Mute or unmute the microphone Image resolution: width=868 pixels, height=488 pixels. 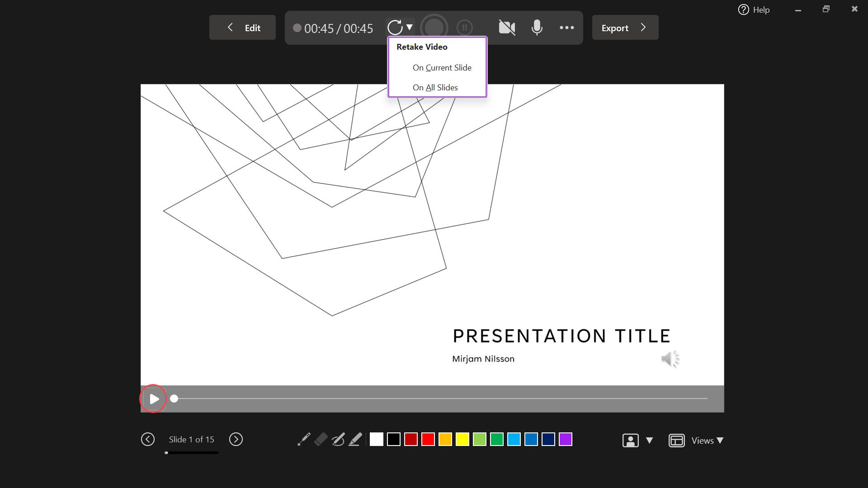tap(537, 28)
